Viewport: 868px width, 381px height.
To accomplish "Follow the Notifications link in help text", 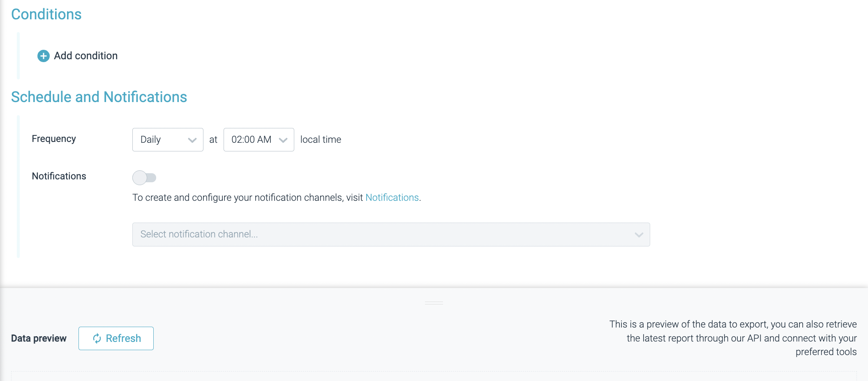I will 392,197.
